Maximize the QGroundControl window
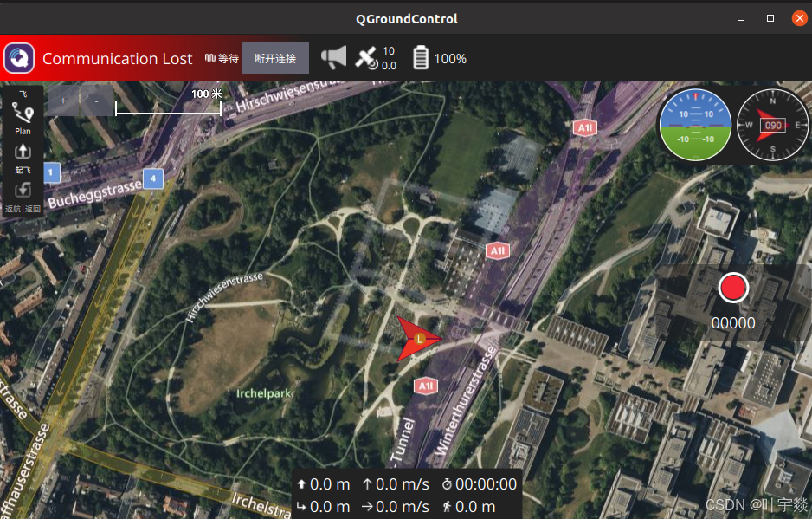Screen dimensions: 812x519 pyautogui.click(x=770, y=19)
